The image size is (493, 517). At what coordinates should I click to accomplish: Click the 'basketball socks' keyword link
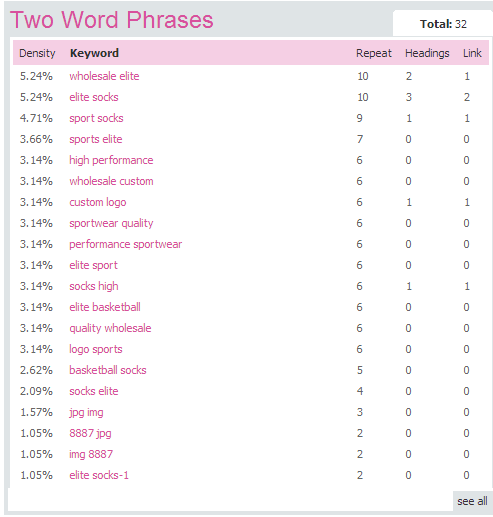click(x=108, y=370)
